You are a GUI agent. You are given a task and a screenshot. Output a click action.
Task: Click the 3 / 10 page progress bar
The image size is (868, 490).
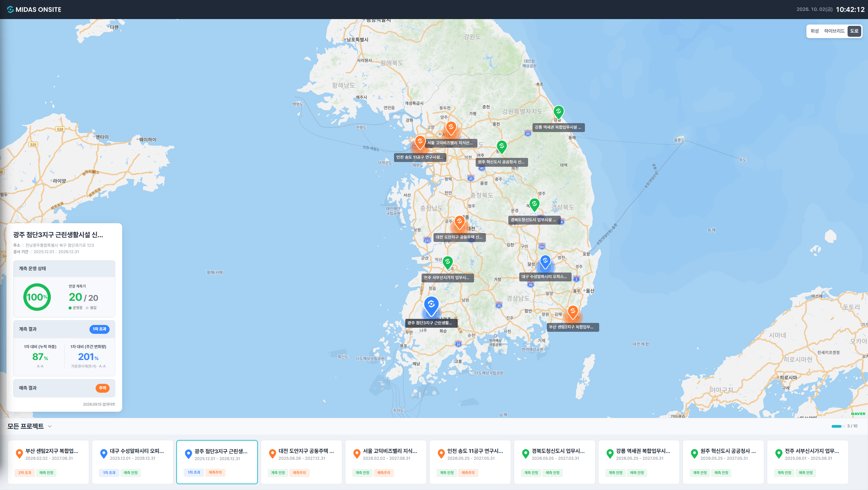pos(838,426)
